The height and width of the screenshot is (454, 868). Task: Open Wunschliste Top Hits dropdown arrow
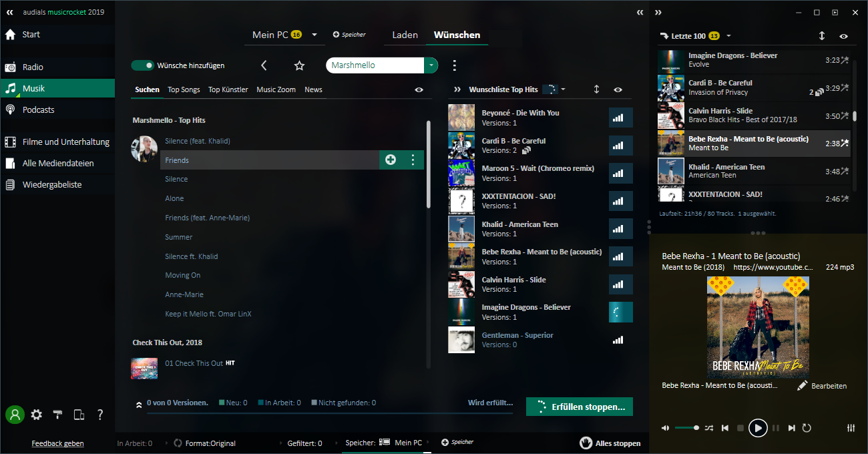563,89
